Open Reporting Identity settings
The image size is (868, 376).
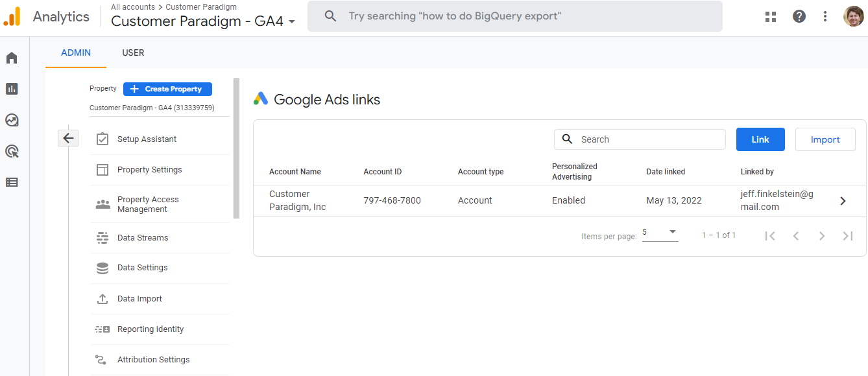tap(150, 329)
